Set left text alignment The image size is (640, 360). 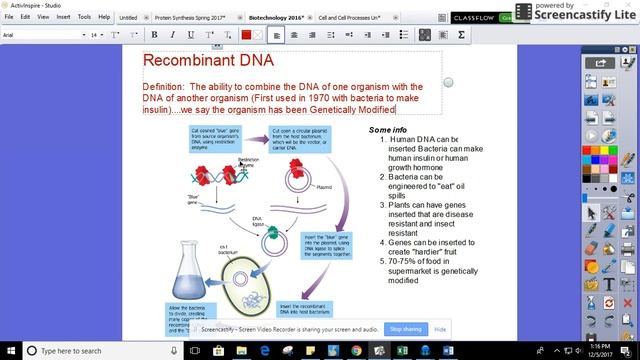276,36
